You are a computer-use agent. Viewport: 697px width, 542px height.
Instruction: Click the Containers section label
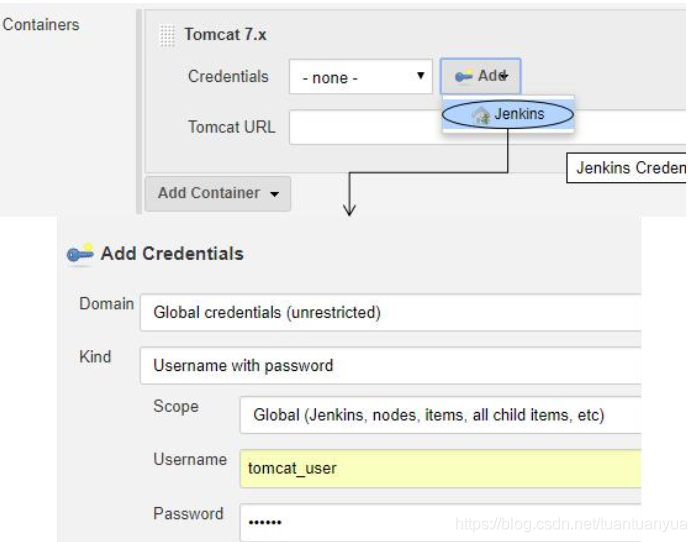click(41, 24)
